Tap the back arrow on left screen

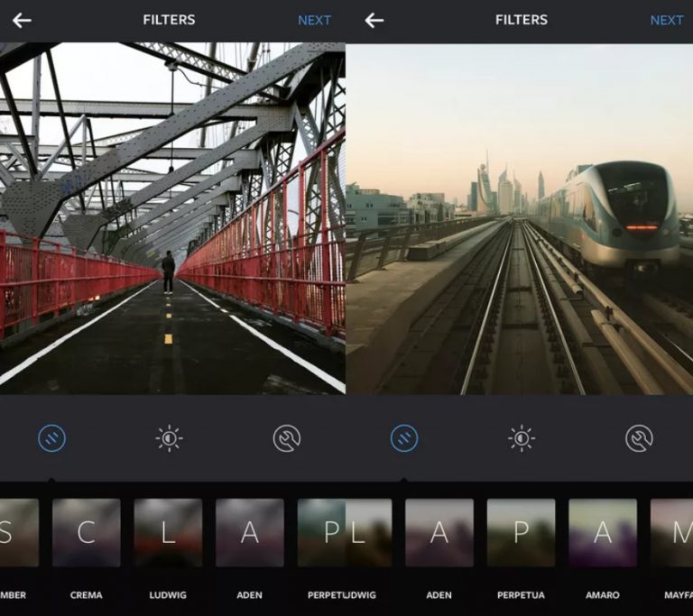22,20
